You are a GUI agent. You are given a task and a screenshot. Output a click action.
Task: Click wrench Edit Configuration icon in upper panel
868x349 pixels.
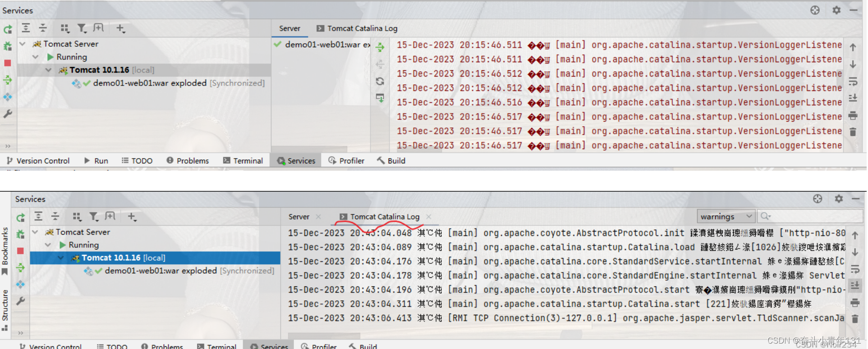coord(8,114)
